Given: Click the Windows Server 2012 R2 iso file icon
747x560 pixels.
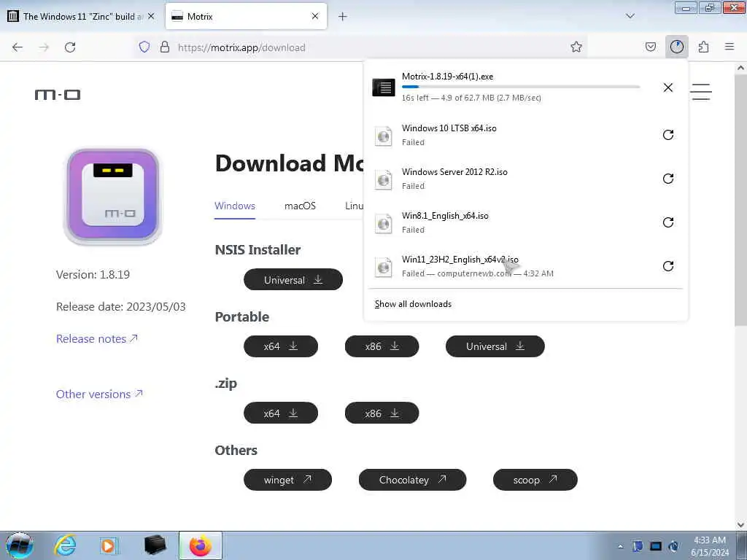Looking at the screenshot, I should point(384,180).
